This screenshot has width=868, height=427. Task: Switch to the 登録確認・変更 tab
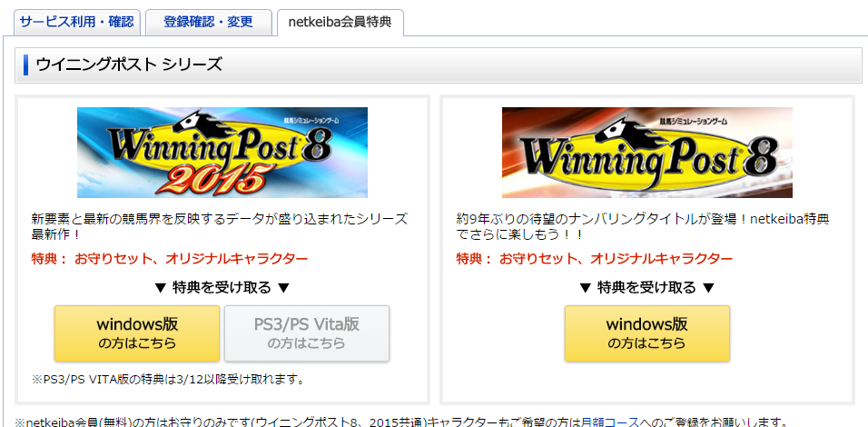pos(209,22)
